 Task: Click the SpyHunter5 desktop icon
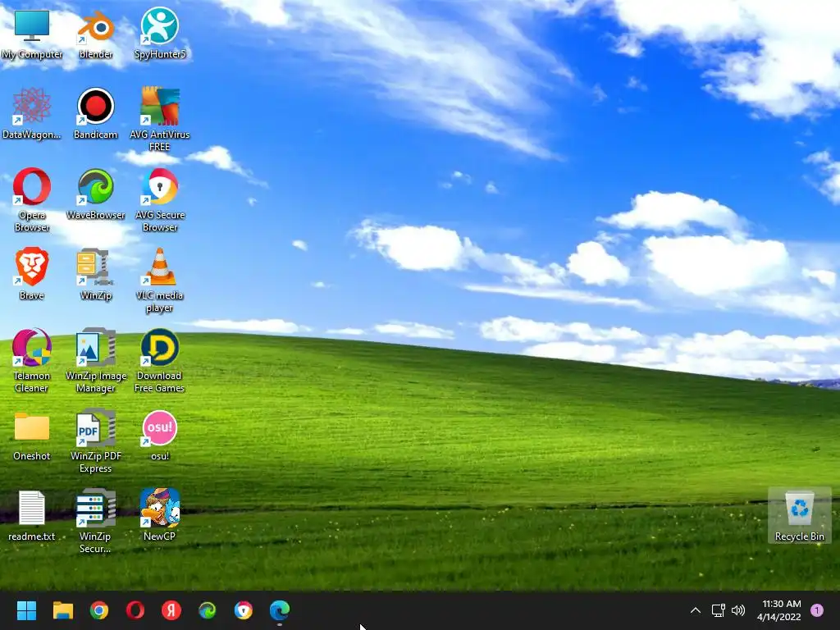[160, 34]
